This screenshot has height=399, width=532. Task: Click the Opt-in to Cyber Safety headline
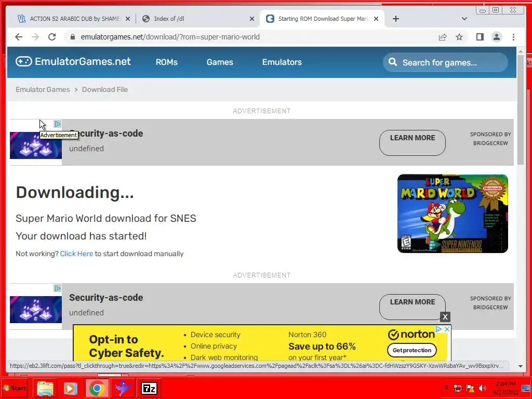pyautogui.click(x=126, y=346)
